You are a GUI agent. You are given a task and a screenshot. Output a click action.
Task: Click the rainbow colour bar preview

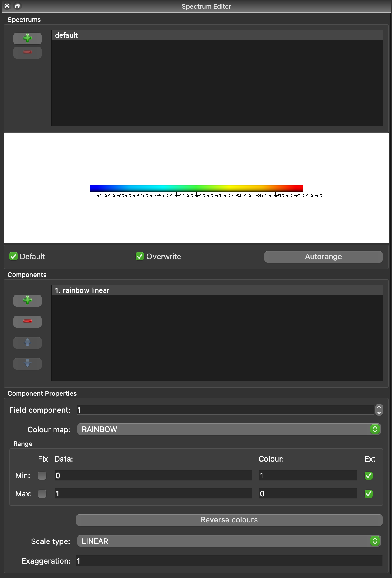click(x=196, y=188)
